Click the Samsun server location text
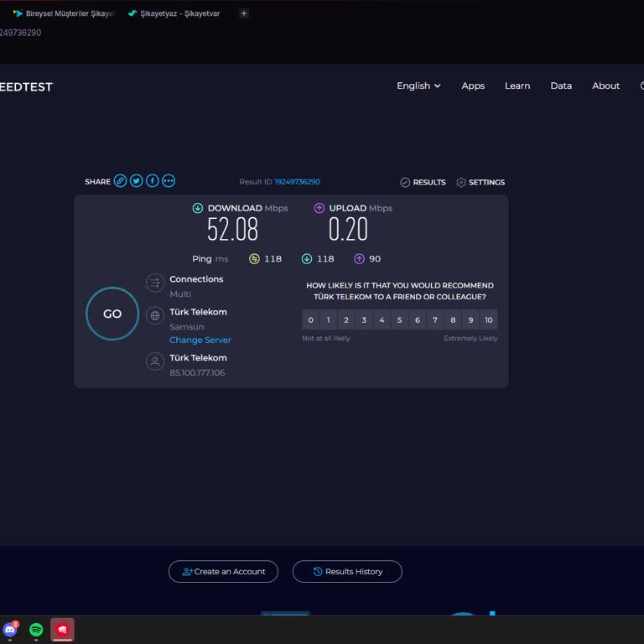This screenshot has height=644, width=644. click(x=186, y=327)
